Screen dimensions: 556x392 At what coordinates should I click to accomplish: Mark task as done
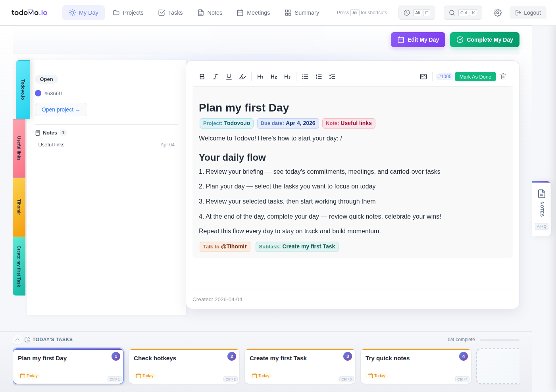tap(475, 77)
